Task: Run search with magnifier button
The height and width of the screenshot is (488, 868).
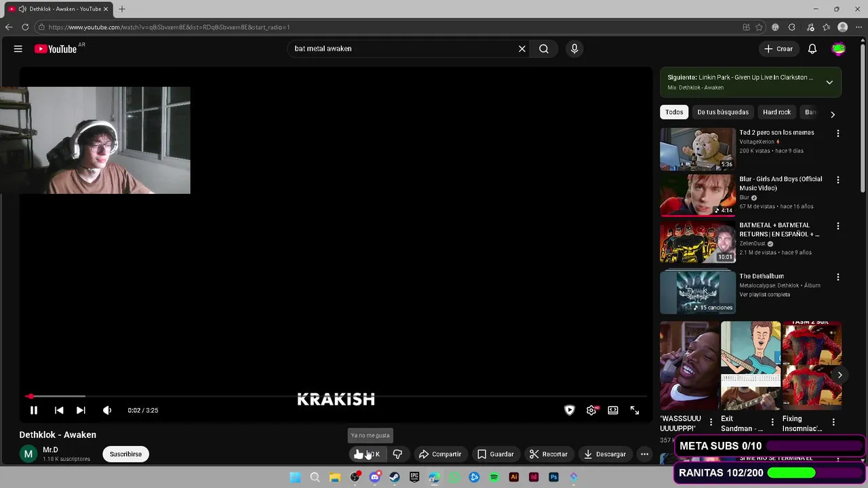Action: pyautogui.click(x=544, y=49)
